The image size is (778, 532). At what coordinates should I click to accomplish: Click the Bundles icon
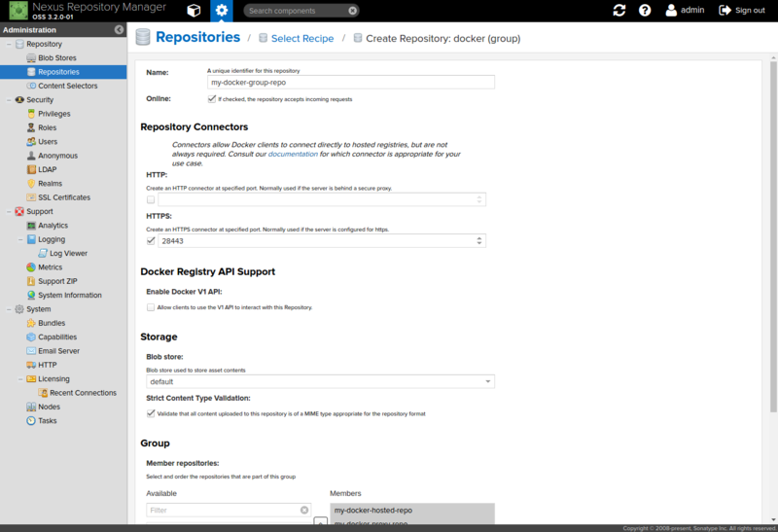click(31, 323)
